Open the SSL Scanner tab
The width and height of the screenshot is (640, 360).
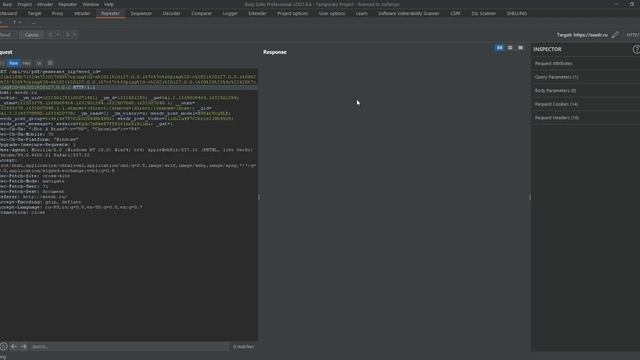tap(484, 13)
